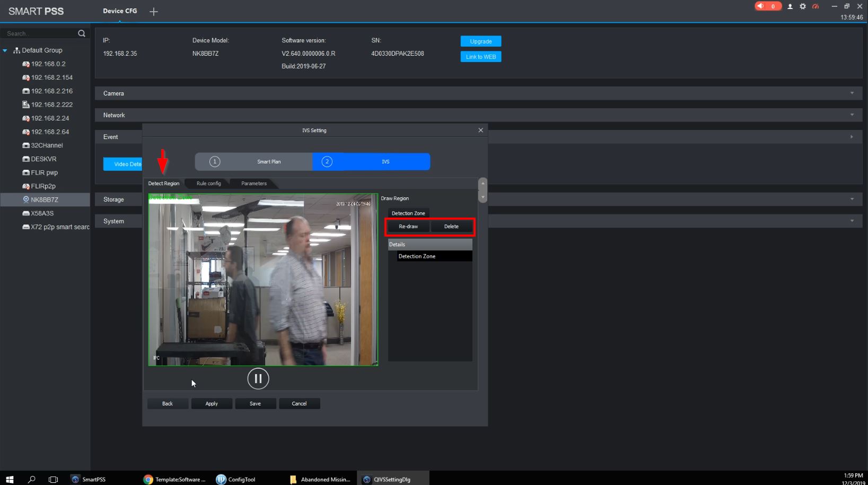Viewport: 868px width, 485px height.
Task: Click the Upgrade button
Action: (480, 41)
